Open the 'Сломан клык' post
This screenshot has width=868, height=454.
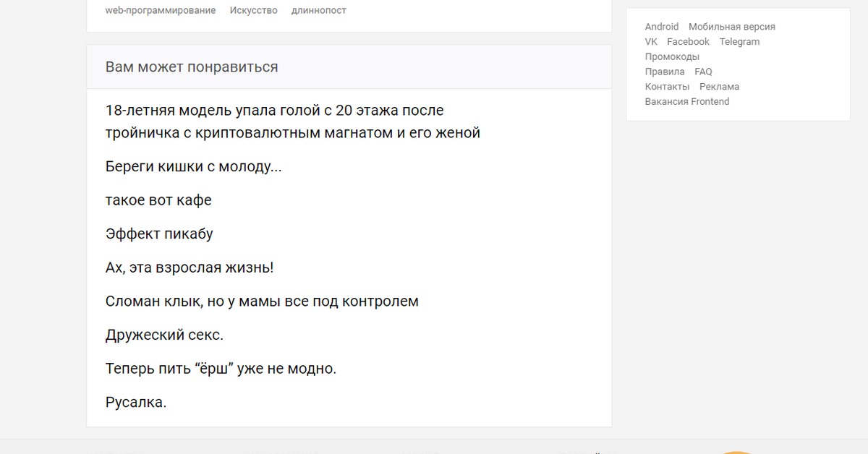pyautogui.click(x=262, y=301)
